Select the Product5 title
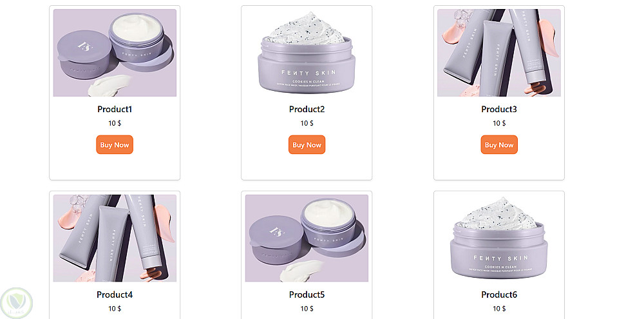The width and height of the screenshot is (644, 319). coord(307,295)
